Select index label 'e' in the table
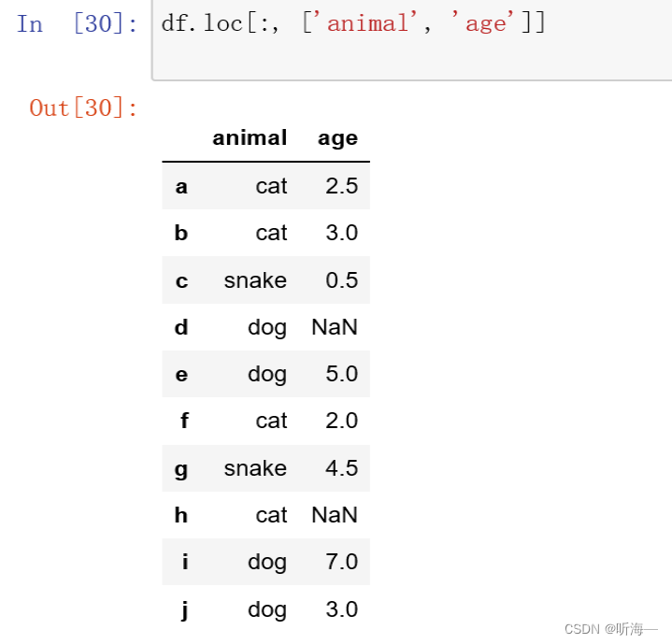The height and width of the screenshot is (644, 672). (x=181, y=374)
